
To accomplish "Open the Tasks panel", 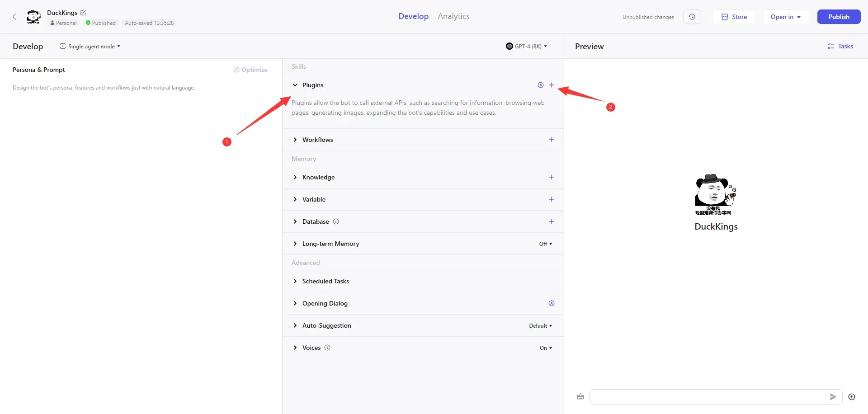I will click(x=840, y=46).
